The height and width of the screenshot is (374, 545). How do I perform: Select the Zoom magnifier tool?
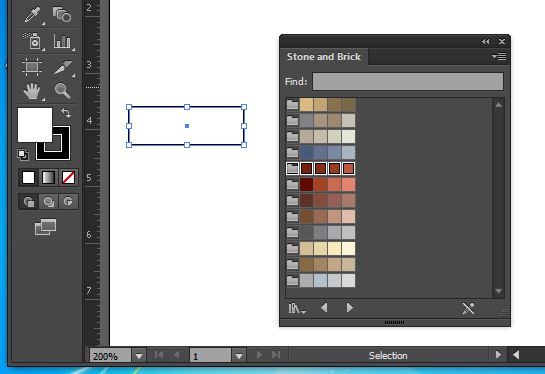(63, 91)
